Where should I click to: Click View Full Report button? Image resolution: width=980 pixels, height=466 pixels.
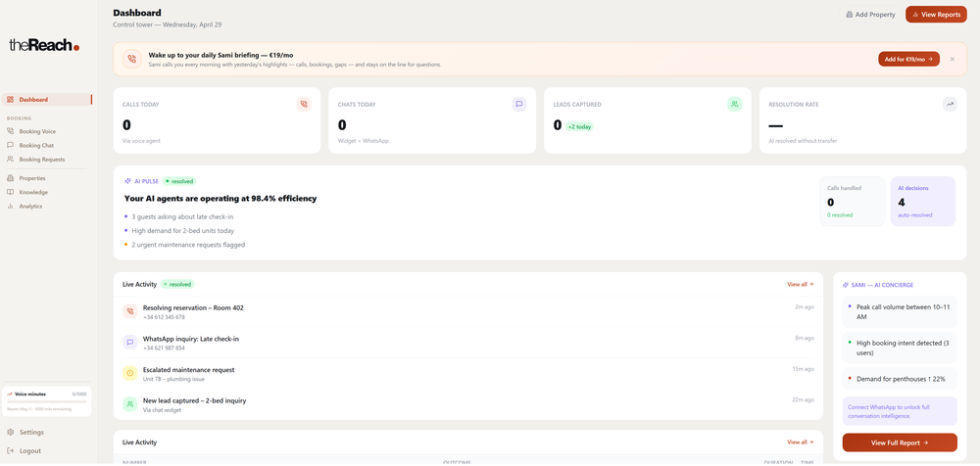[x=900, y=443]
